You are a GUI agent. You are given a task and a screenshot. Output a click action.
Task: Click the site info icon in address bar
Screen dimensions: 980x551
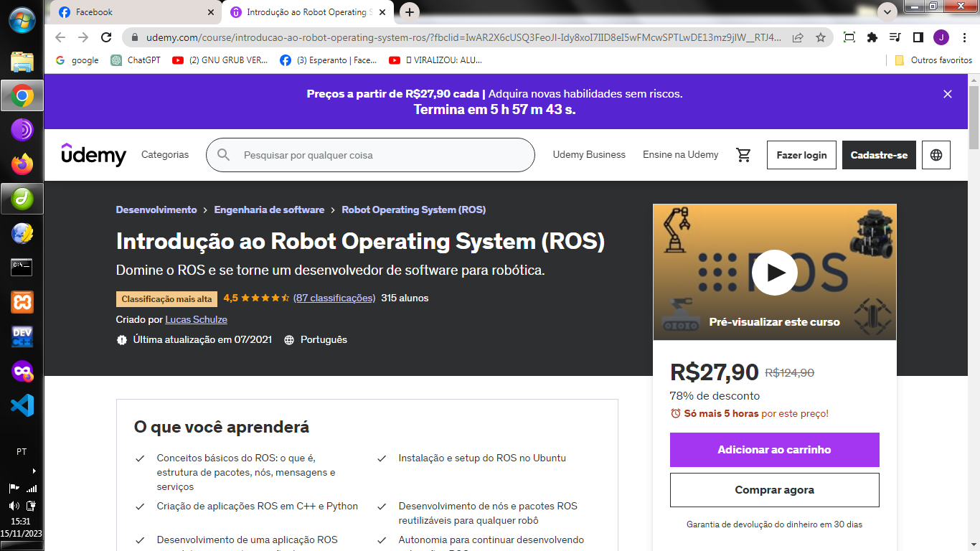134,37
